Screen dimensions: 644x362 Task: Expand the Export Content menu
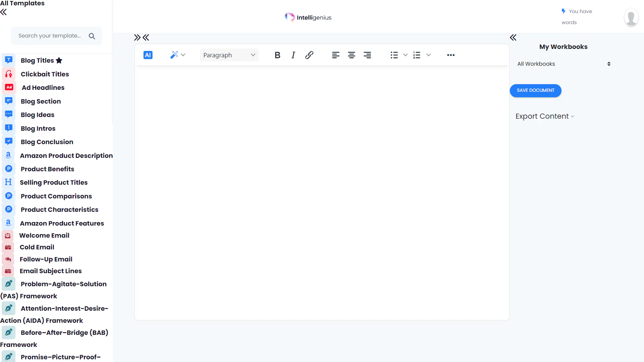tap(545, 116)
